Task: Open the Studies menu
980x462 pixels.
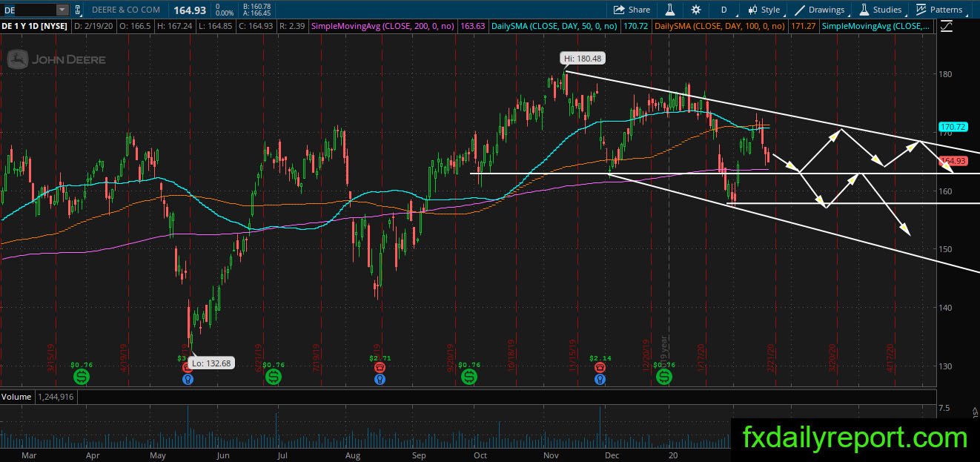Action: 881,10
